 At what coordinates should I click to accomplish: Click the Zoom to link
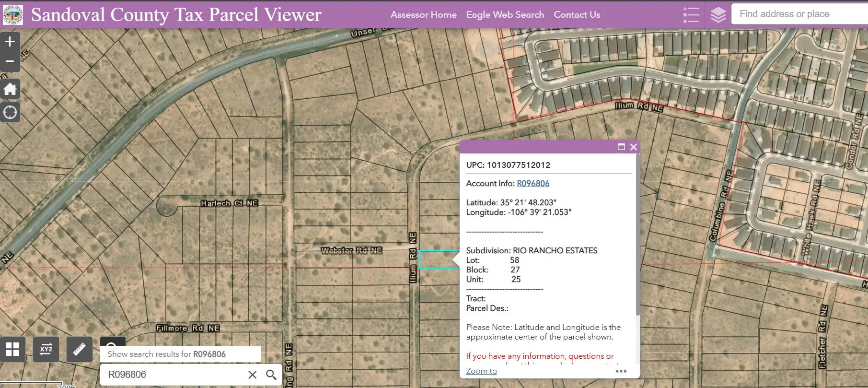click(481, 371)
